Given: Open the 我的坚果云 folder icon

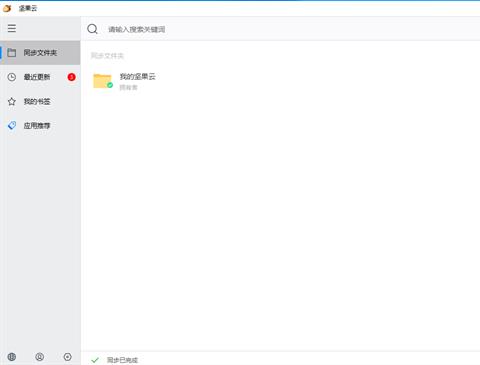Looking at the screenshot, I should 103,81.
